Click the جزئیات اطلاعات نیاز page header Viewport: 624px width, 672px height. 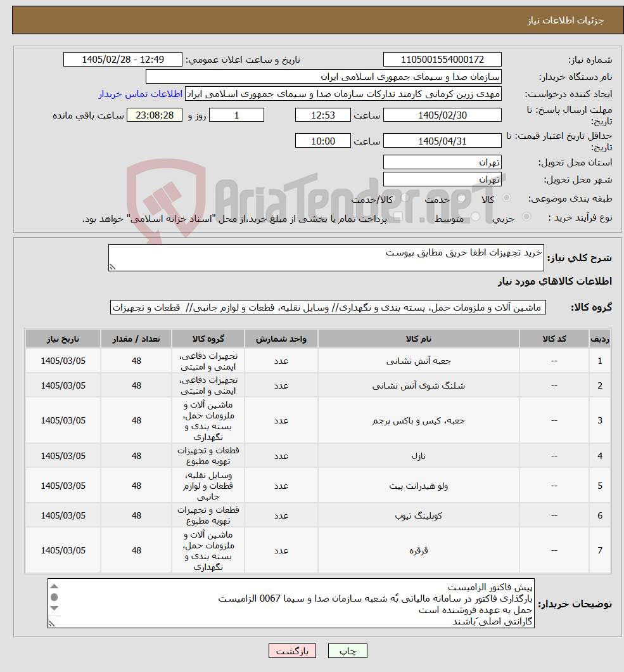[565, 20]
